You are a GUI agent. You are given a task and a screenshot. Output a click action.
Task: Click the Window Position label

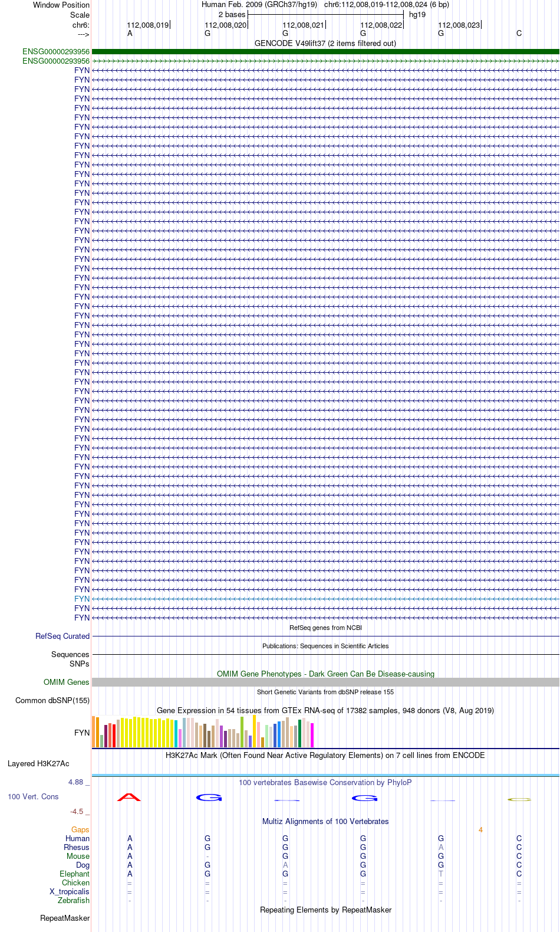pyautogui.click(x=61, y=5)
